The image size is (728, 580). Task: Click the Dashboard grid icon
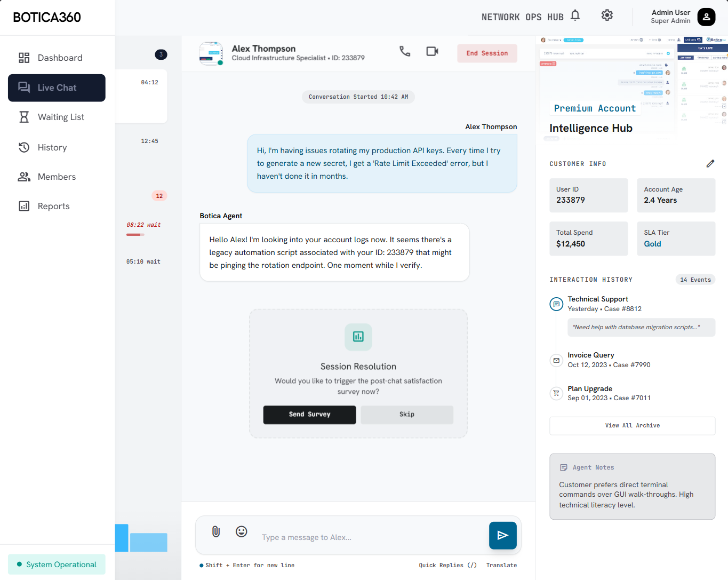click(x=24, y=58)
